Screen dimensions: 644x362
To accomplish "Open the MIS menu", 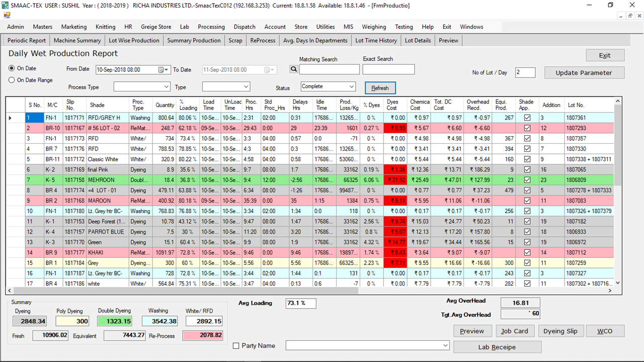I will pos(349,27).
